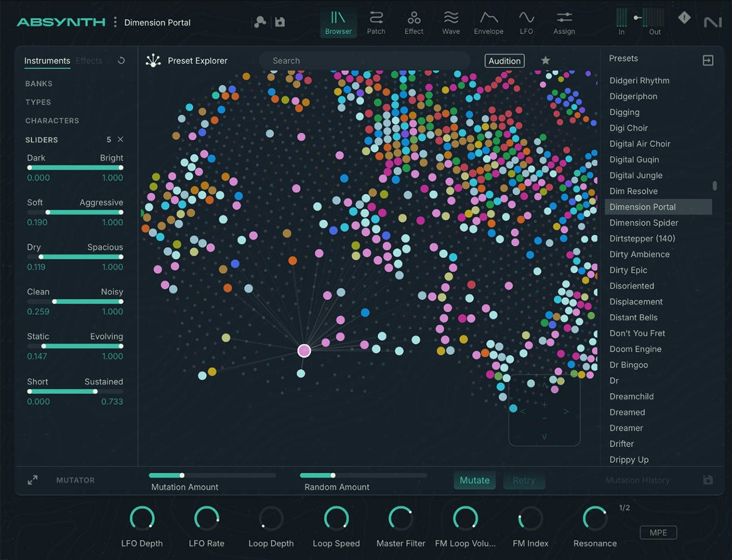732x560 pixels.
Task: Save the preset with header disk icon
Action: (280, 22)
